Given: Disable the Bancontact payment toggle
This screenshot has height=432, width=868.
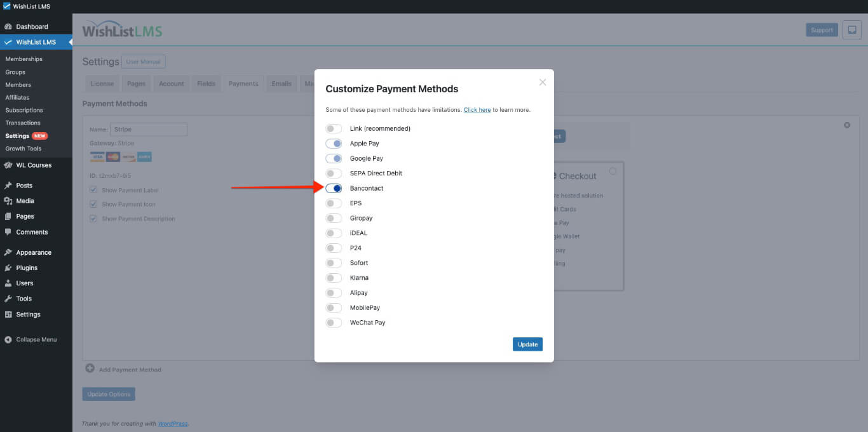Looking at the screenshot, I should 334,188.
